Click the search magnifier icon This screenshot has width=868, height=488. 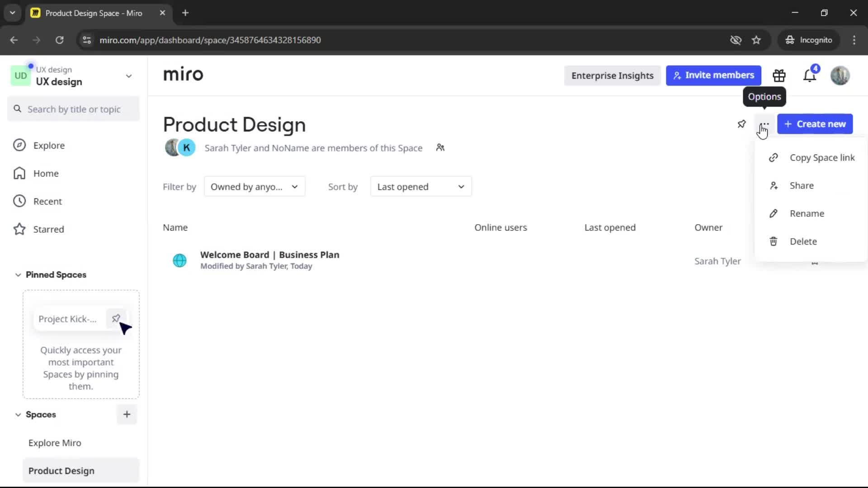[18, 109]
